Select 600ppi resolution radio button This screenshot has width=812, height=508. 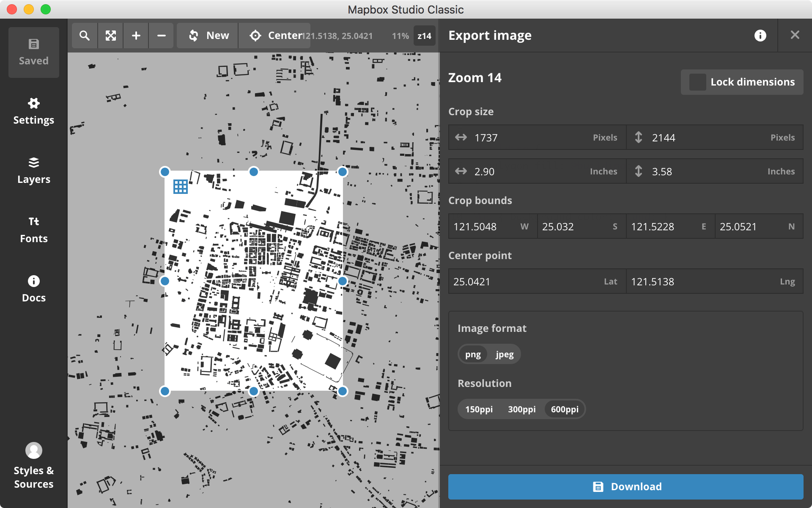tap(564, 409)
